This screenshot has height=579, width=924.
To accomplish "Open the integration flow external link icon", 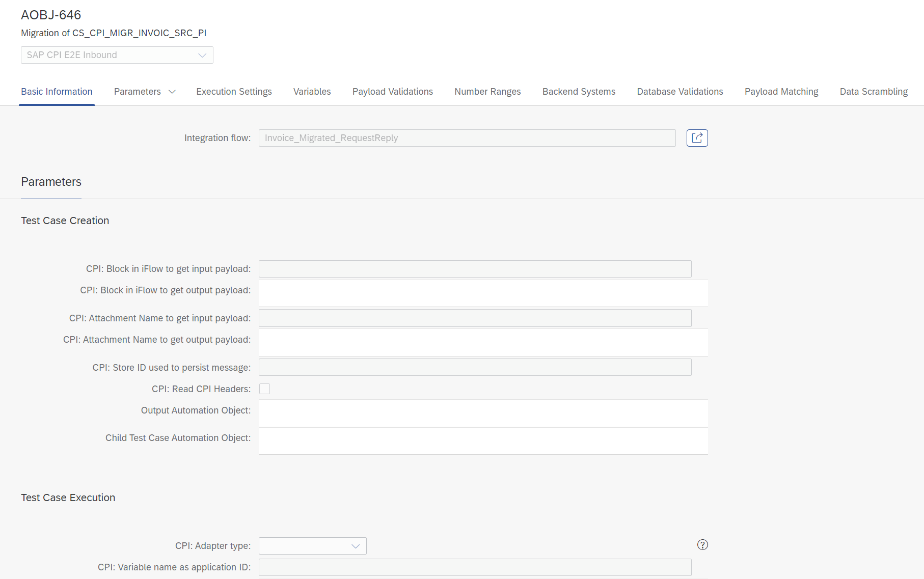I will (697, 138).
